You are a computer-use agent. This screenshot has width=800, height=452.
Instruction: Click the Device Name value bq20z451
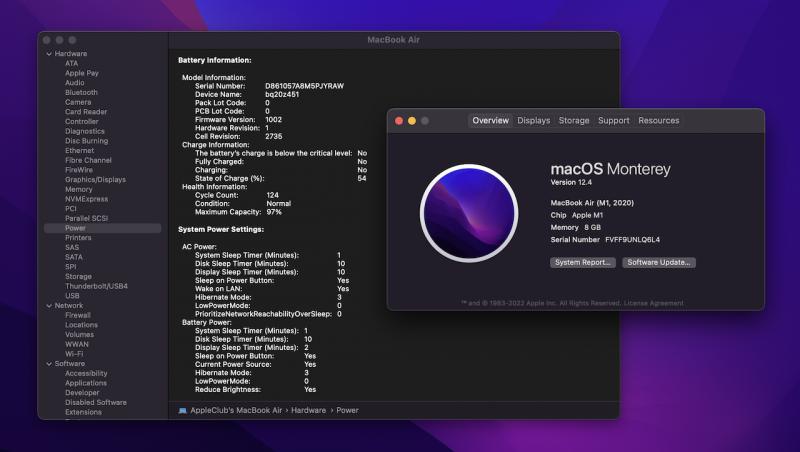tap(282, 94)
